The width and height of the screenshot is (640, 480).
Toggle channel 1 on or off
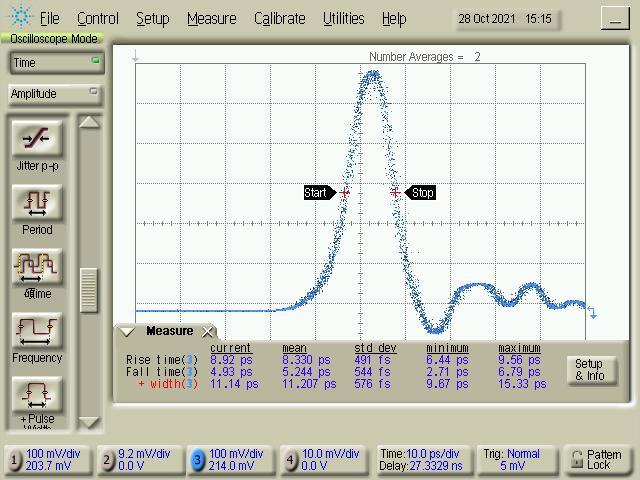[15, 460]
